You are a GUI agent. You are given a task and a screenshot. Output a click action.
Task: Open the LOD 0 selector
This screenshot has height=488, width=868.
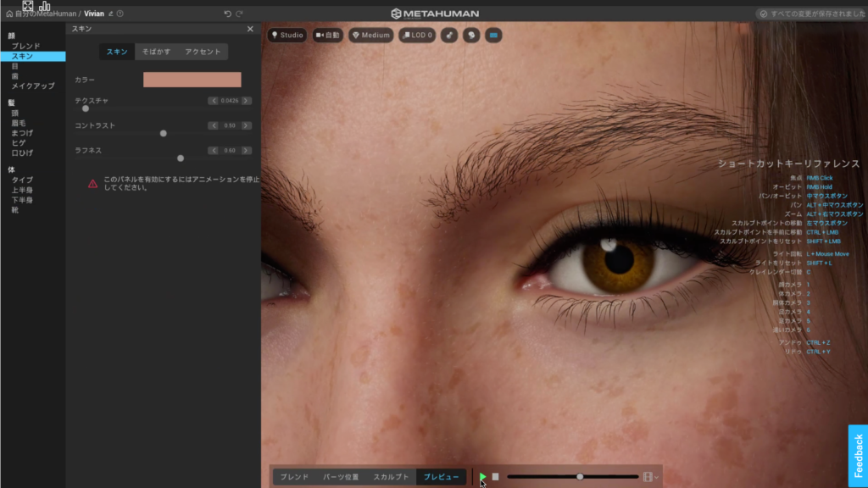[417, 36]
